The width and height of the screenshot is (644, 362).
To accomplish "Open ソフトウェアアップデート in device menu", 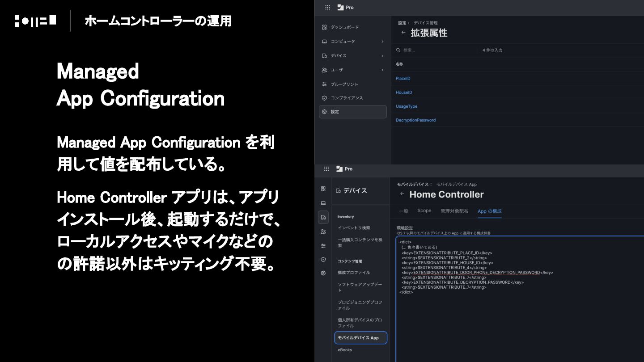I will [x=360, y=287].
